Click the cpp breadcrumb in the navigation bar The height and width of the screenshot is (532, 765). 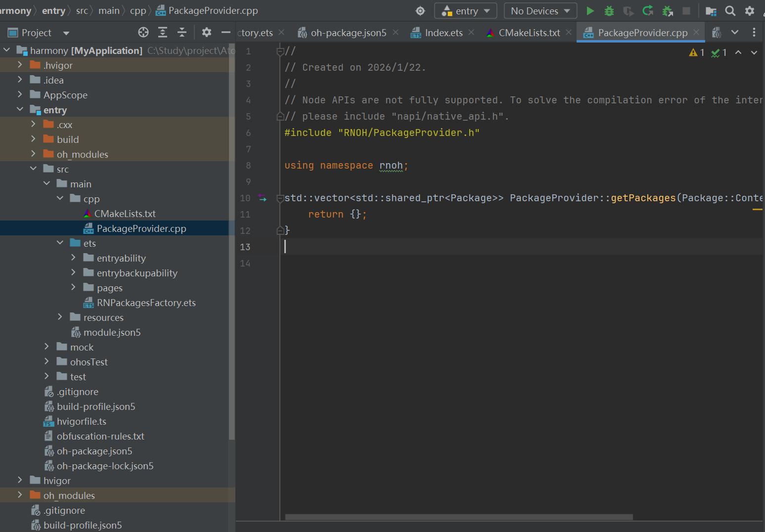point(138,11)
